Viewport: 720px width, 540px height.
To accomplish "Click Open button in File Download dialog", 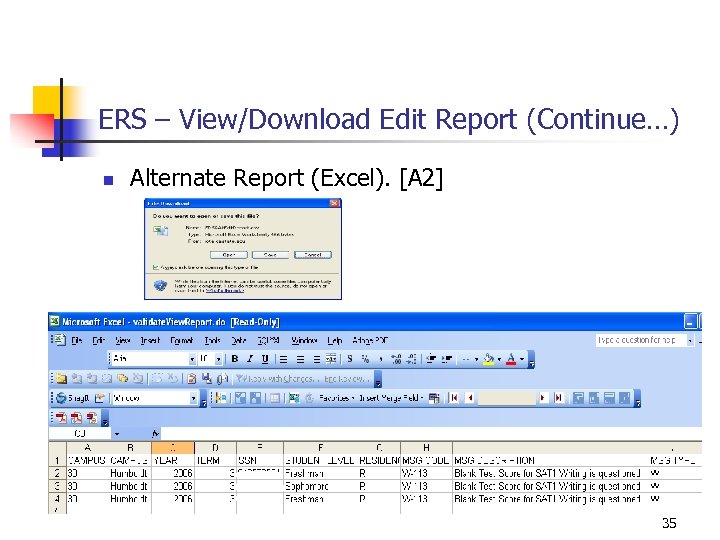I will click(229, 255).
